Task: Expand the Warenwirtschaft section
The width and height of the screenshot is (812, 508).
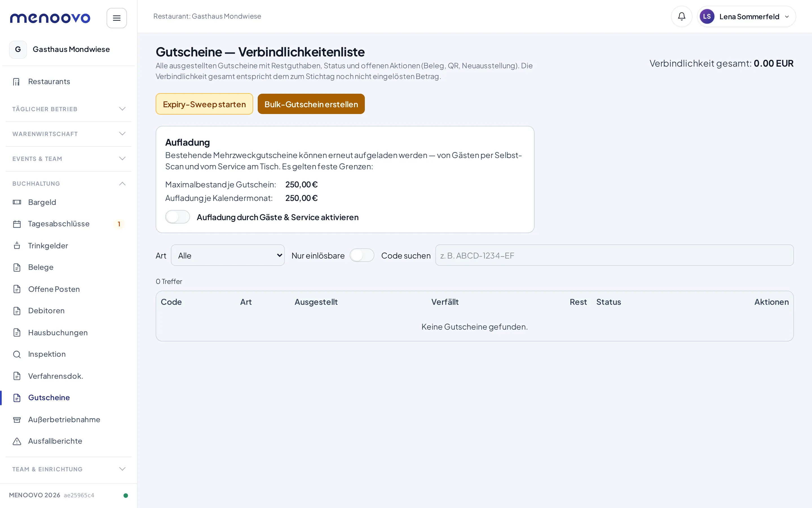Action: [x=69, y=134]
